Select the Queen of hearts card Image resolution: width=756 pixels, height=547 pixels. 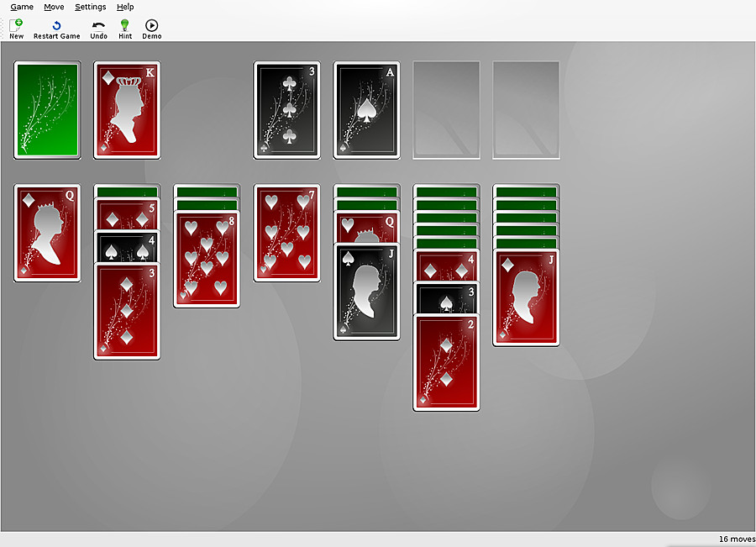[366, 227]
